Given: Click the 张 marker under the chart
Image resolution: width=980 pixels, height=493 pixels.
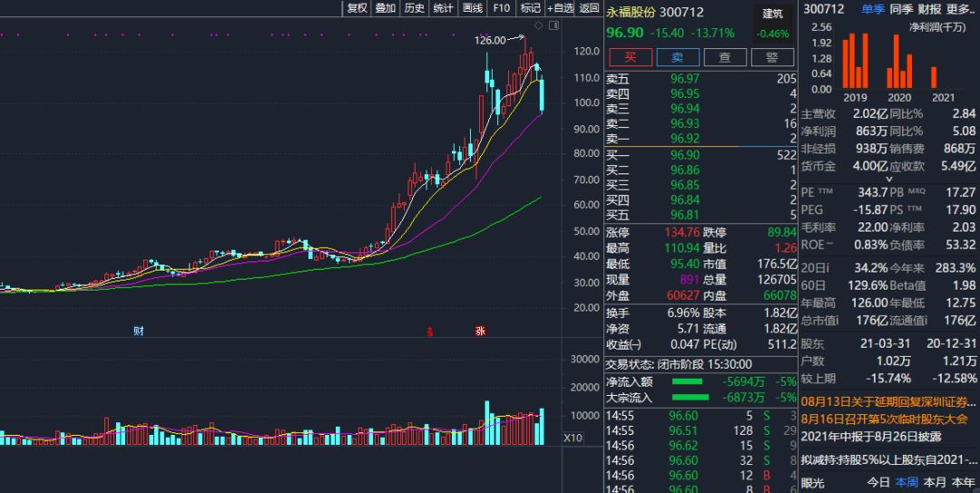Looking at the screenshot, I should point(478,331).
